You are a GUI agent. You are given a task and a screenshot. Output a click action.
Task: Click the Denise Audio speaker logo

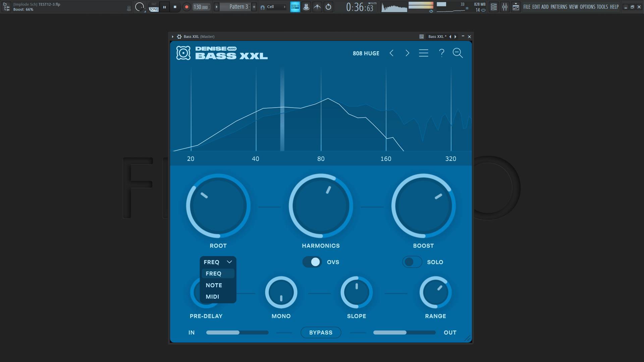click(183, 53)
